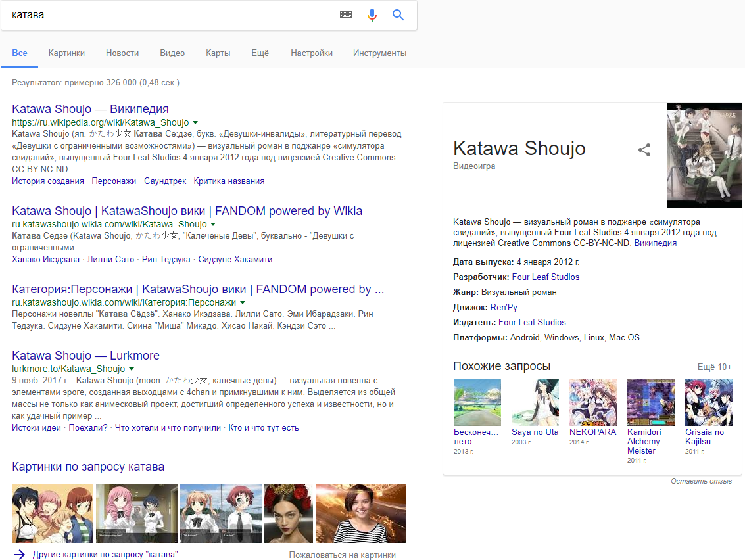Image resolution: width=745 pixels, height=560 pixels.
Task: Open the 'Ren'Py' engine link
Action: point(504,308)
